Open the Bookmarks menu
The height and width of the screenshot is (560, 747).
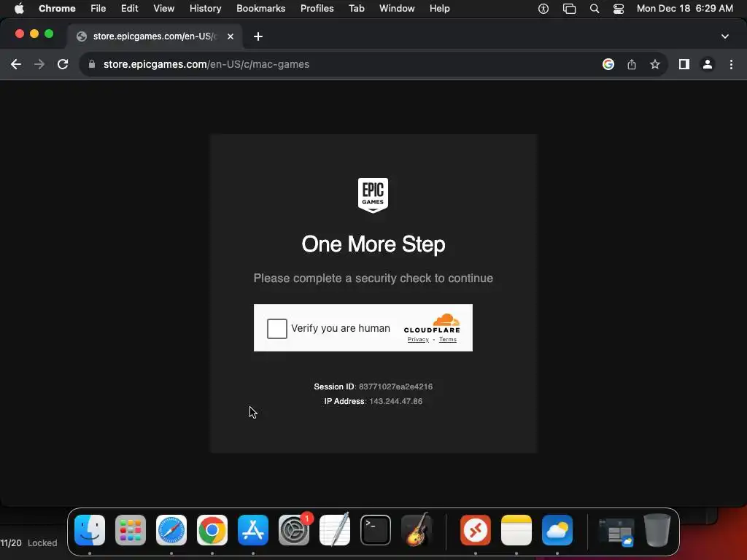(260, 8)
